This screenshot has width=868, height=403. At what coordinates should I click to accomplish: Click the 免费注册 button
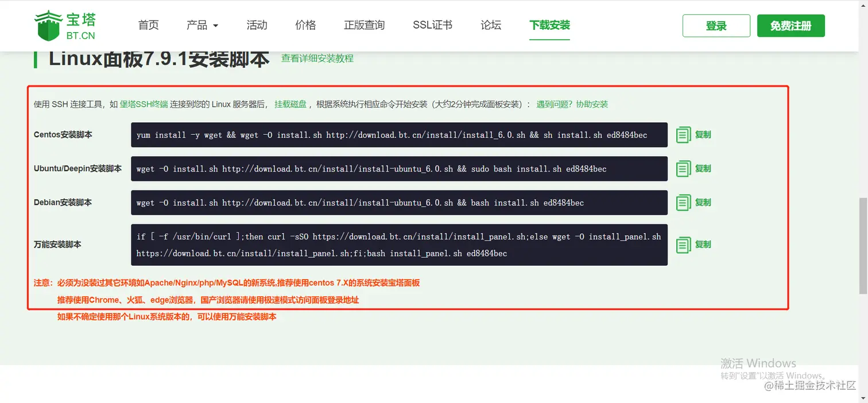[x=791, y=26]
